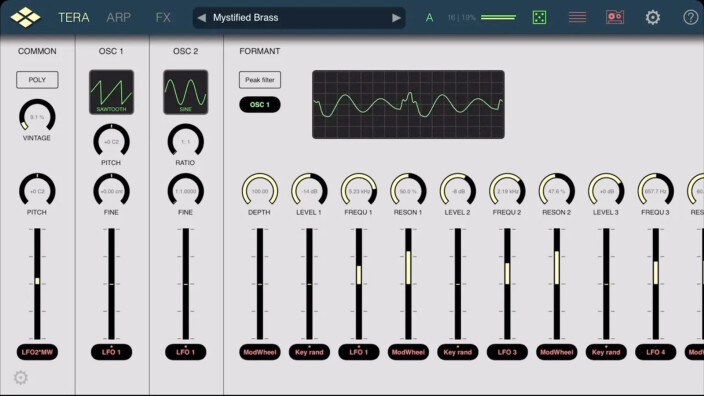Screen dimensions: 704x396
Task: Open LFO2*MW modulation source under COMMON
Action: (x=37, y=352)
